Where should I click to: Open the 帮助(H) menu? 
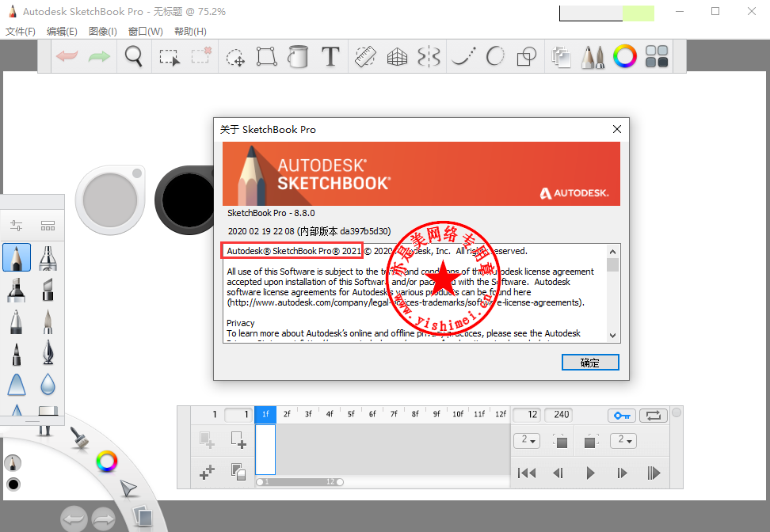190,32
